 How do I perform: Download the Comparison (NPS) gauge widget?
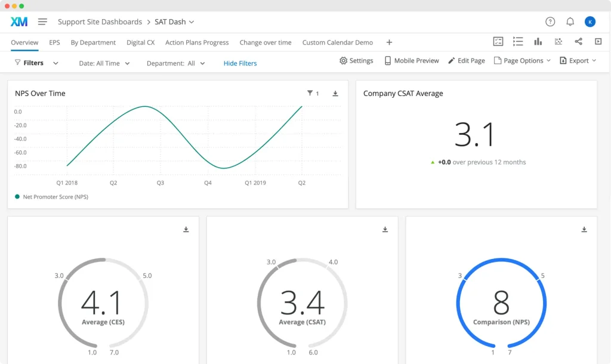click(x=584, y=230)
